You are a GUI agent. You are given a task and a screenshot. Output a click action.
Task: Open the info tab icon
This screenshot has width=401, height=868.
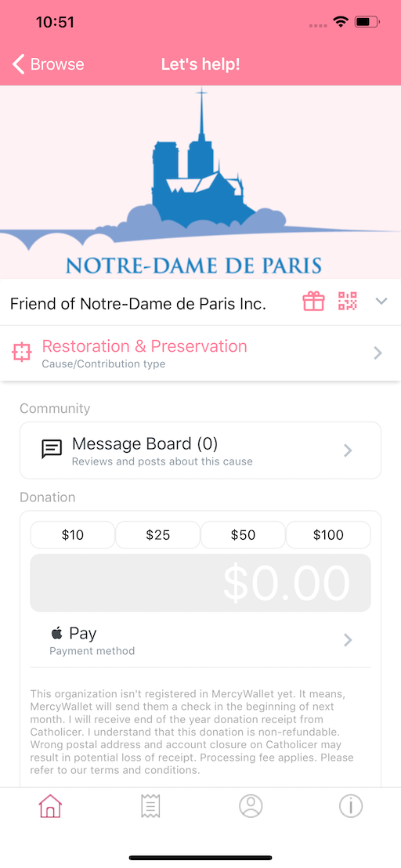[351, 806]
